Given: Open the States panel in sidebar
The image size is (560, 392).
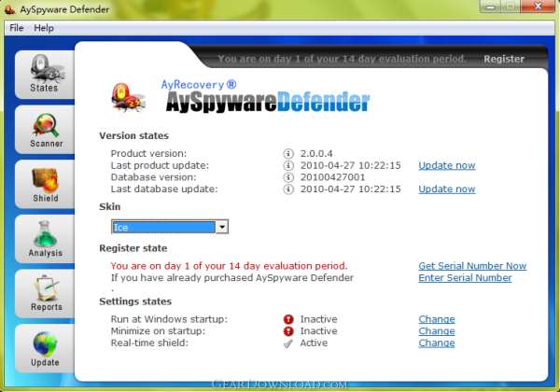Looking at the screenshot, I should coord(44,75).
